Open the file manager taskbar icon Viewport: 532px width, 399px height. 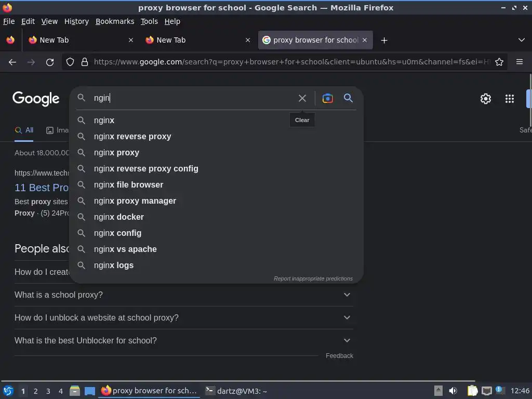[75, 391]
